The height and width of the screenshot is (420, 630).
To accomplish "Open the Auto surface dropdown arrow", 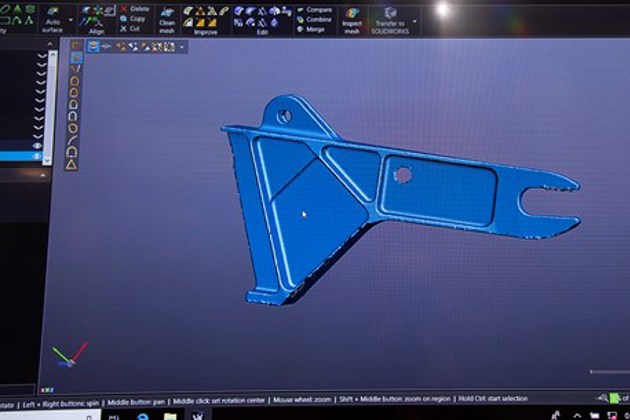I will click(x=71, y=20).
